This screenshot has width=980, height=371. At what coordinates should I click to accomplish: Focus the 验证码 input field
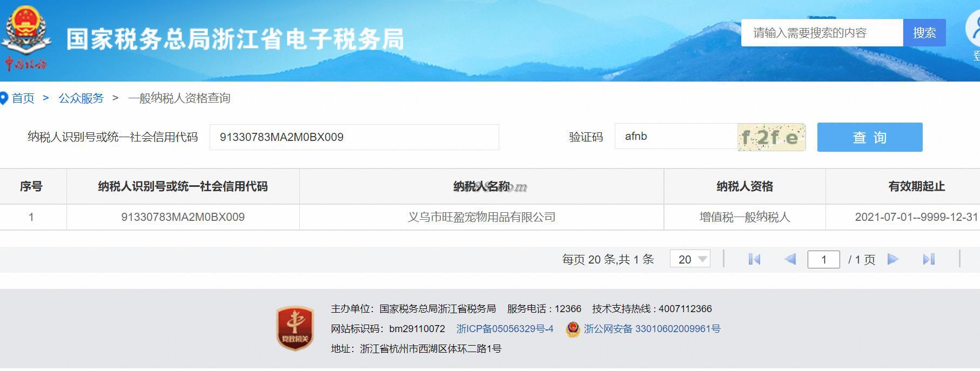(676, 137)
